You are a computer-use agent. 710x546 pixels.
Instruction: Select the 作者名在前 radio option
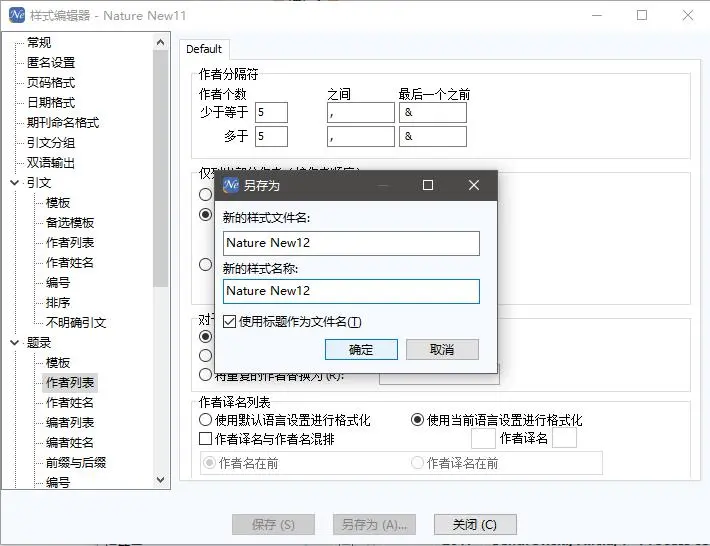tap(209, 463)
